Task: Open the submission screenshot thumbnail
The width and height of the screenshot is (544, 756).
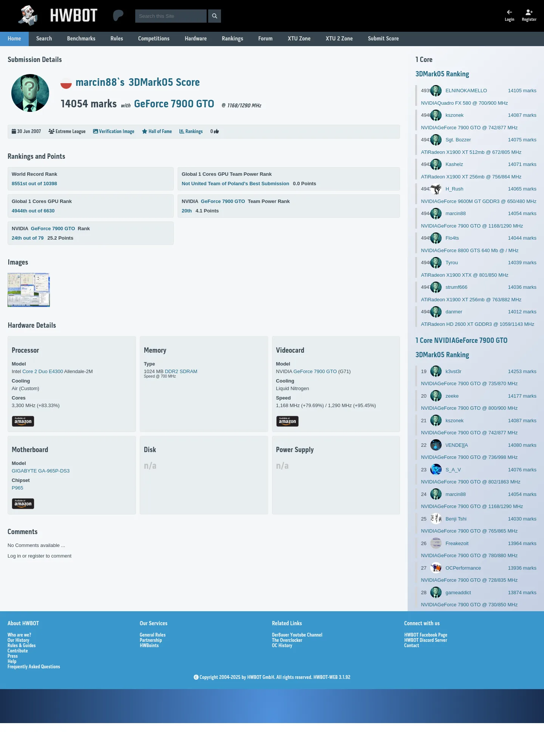Action: [29, 290]
